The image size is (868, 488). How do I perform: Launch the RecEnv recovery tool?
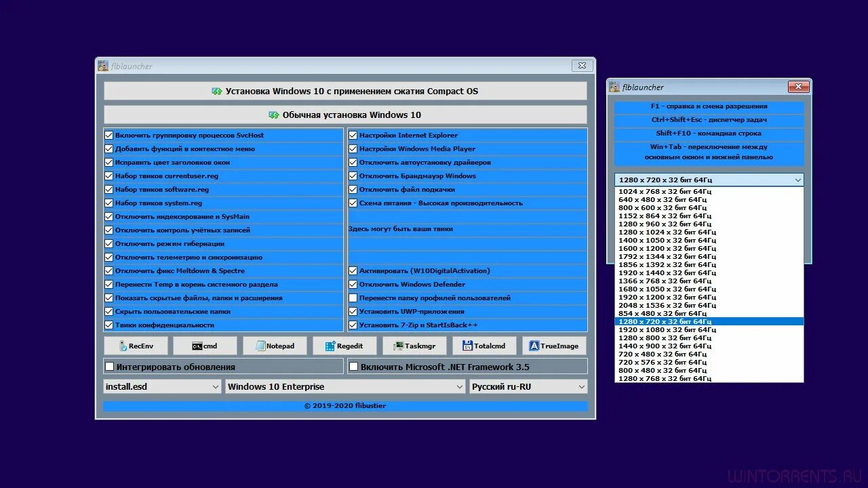point(136,346)
